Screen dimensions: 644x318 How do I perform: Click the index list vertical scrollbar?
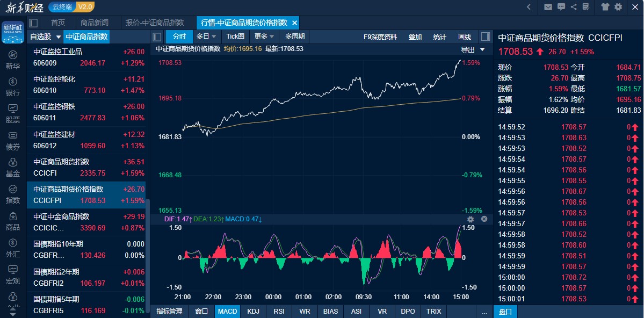pos(148,257)
